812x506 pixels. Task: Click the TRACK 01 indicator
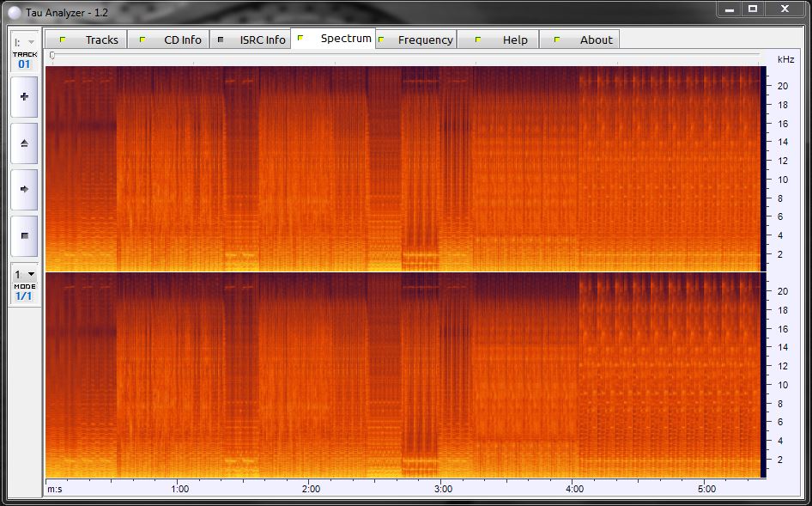[24, 61]
